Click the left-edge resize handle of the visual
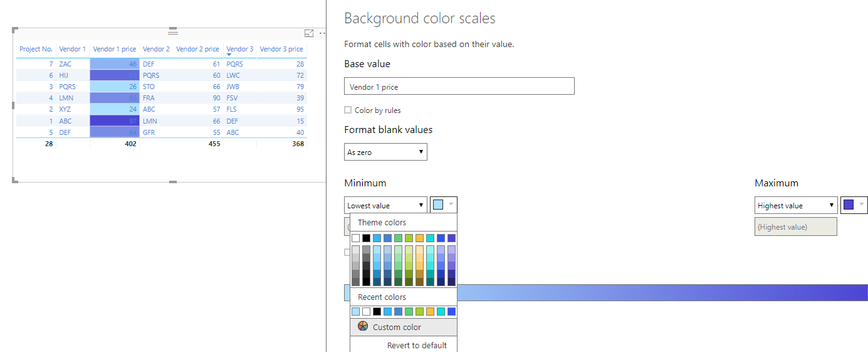Screen dimensions: 868x352 [x=13, y=105]
